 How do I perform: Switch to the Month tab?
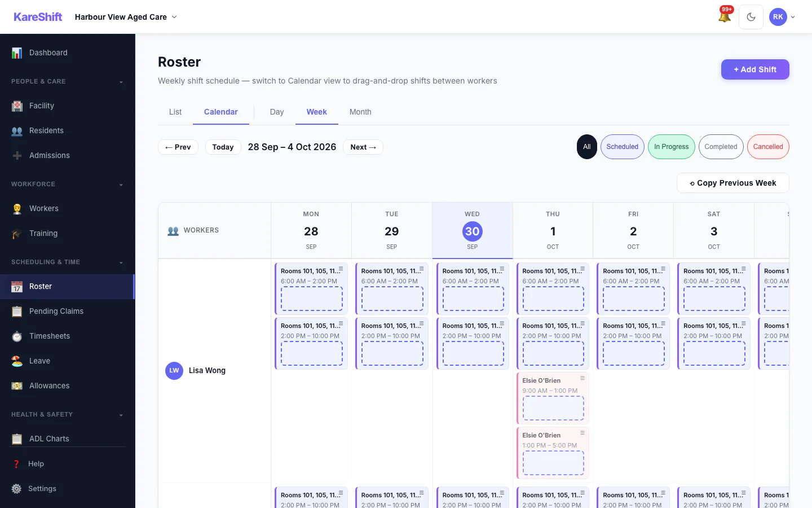(360, 112)
